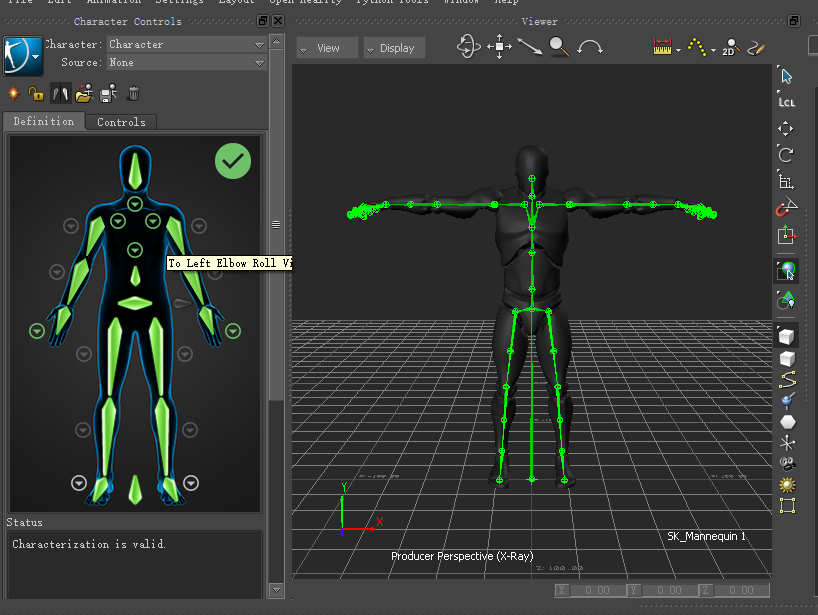
Task: Click the trash delete characterization icon
Action: 133,93
